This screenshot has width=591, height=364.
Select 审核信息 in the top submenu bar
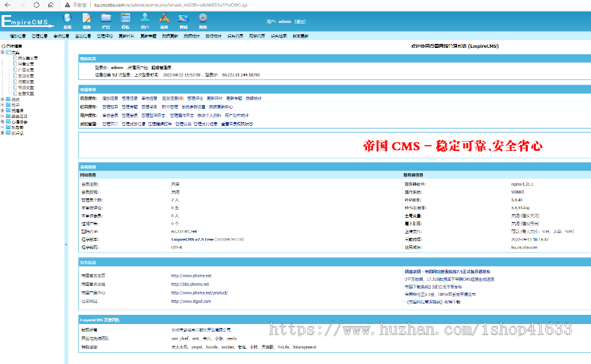[62, 36]
